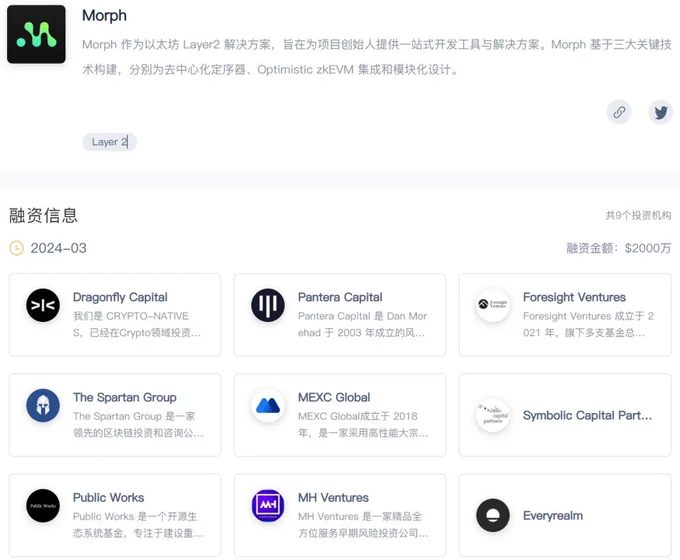Open the Public Works investor name

108,498
